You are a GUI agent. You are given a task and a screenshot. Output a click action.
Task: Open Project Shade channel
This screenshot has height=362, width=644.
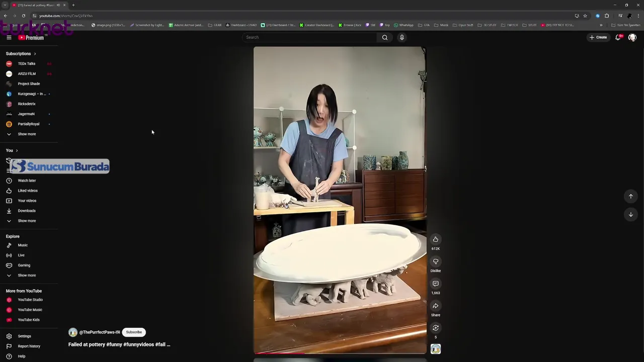(x=29, y=84)
